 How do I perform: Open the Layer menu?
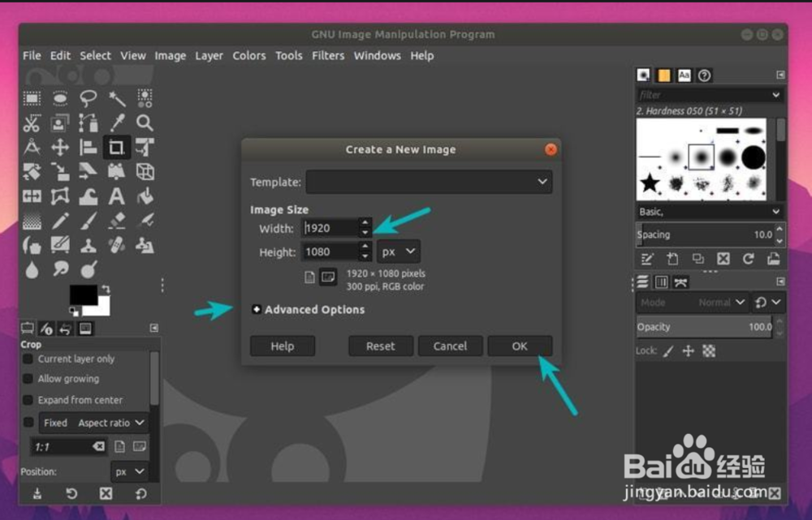pyautogui.click(x=209, y=55)
